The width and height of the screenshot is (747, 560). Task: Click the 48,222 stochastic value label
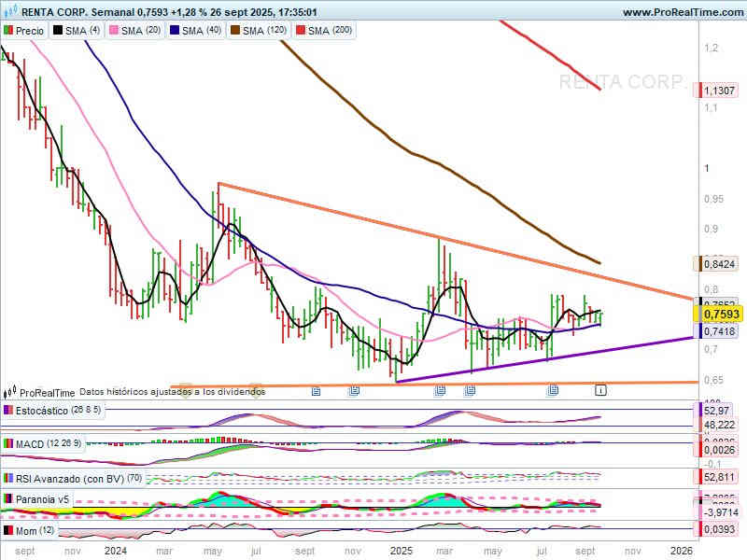[x=719, y=425]
